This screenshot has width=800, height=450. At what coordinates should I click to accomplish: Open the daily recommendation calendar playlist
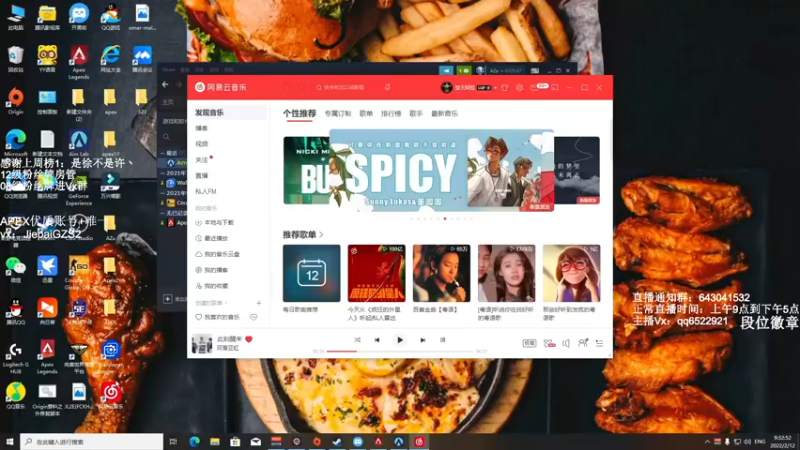point(311,273)
